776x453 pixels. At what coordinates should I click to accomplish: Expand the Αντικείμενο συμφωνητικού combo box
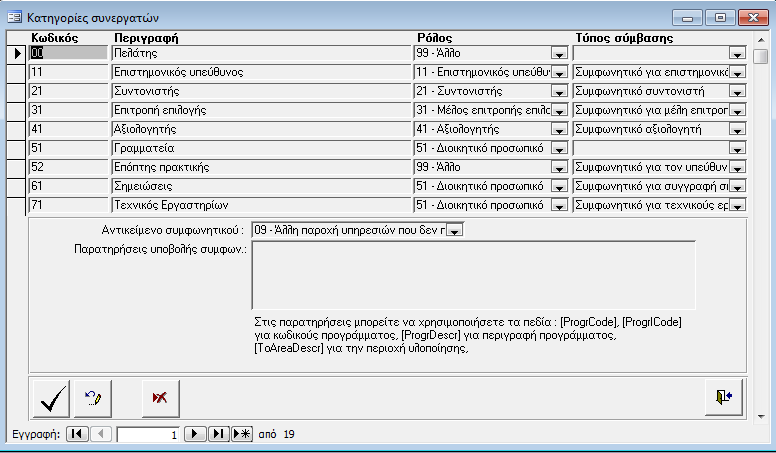coord(454,231)
